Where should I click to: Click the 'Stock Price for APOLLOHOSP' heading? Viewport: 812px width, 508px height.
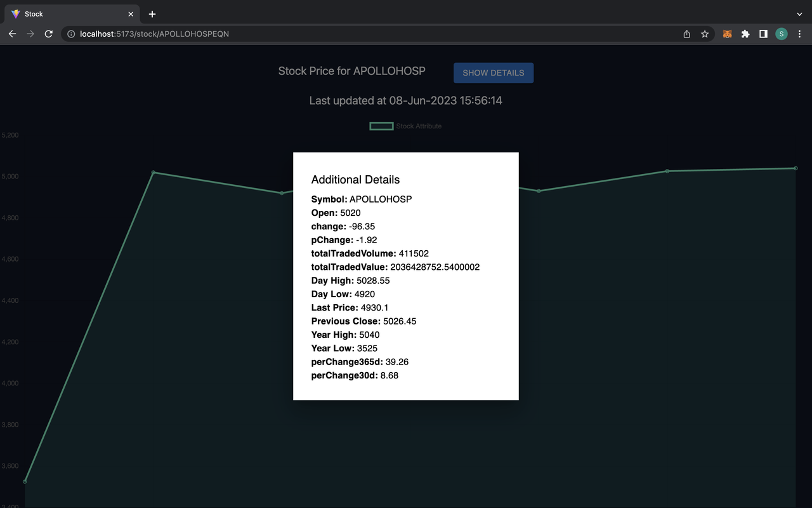click(352, 70)
